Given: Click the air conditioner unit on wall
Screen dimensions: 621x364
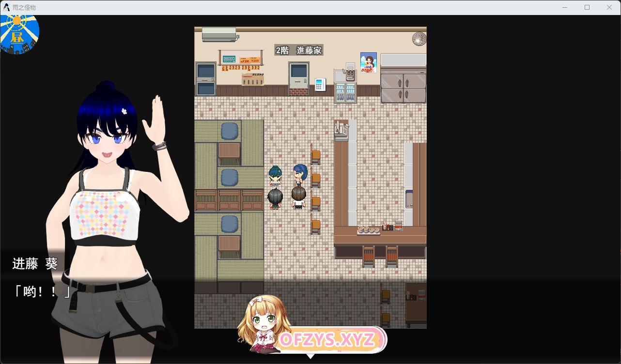Looking at the screenshot, I should [219, 34].
